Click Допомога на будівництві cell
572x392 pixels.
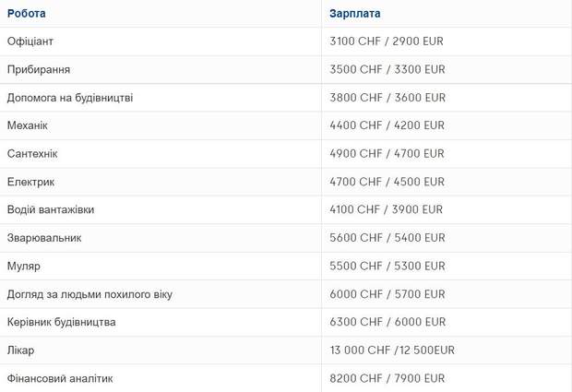(x=70, y=98)
